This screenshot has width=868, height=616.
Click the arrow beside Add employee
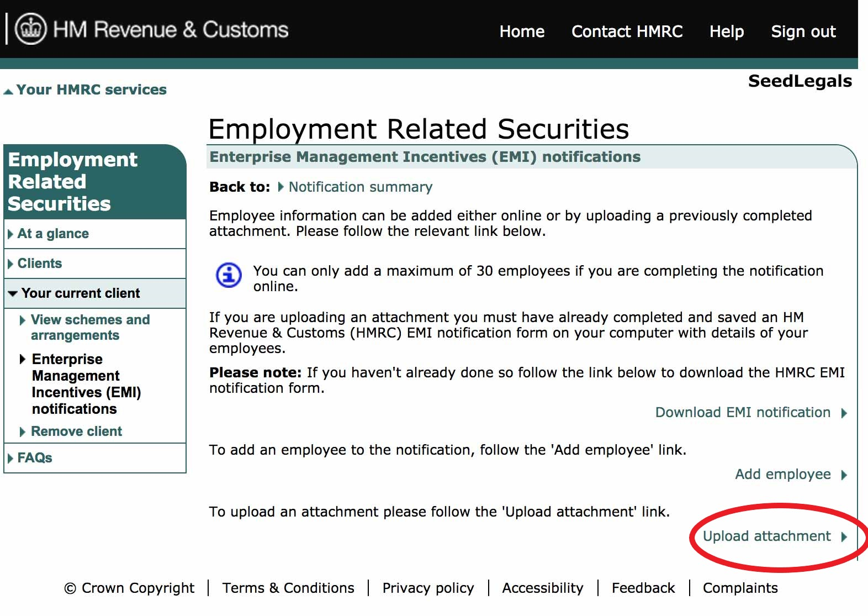click(x=844, y=475)
